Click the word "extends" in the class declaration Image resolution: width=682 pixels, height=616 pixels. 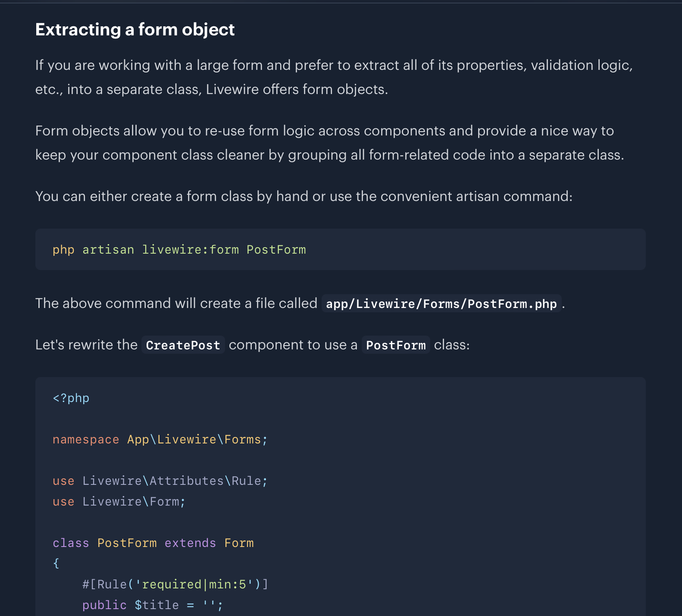point(190,543)
